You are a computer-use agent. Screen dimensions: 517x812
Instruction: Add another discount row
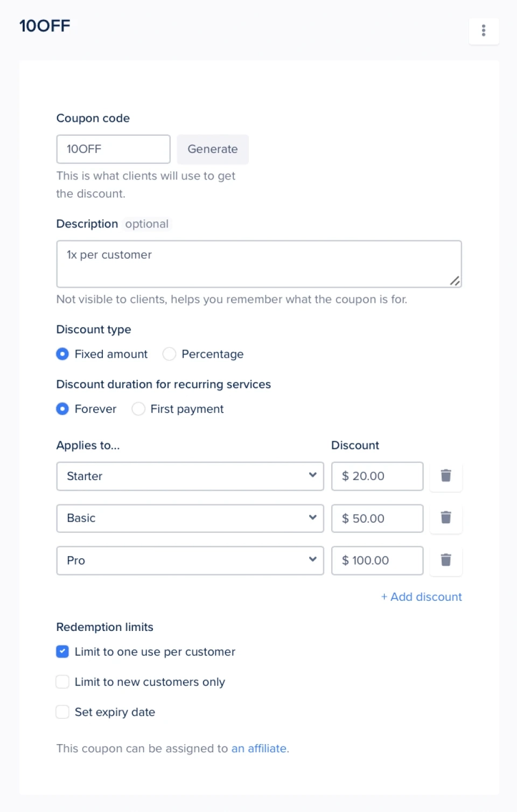click(422, 596)
